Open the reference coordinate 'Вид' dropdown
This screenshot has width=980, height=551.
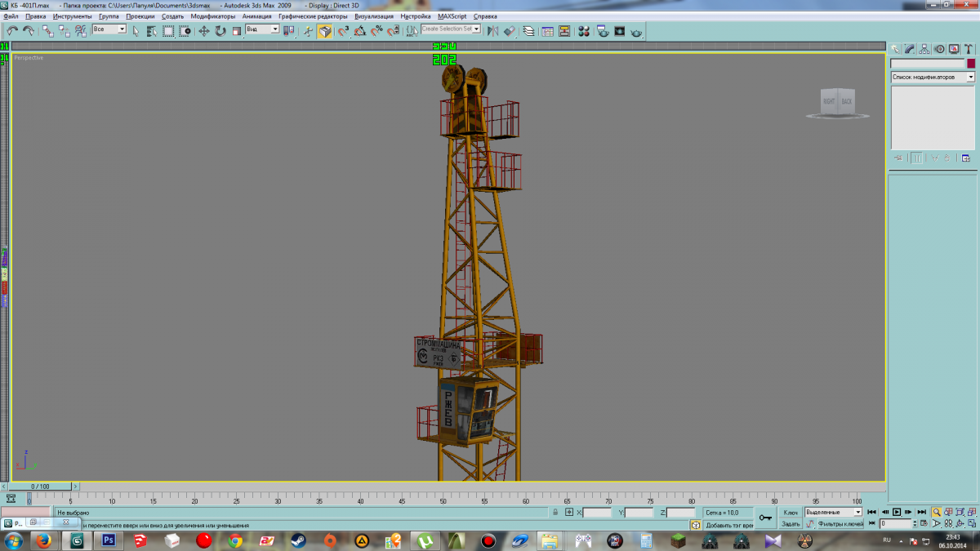coord(263,29)
